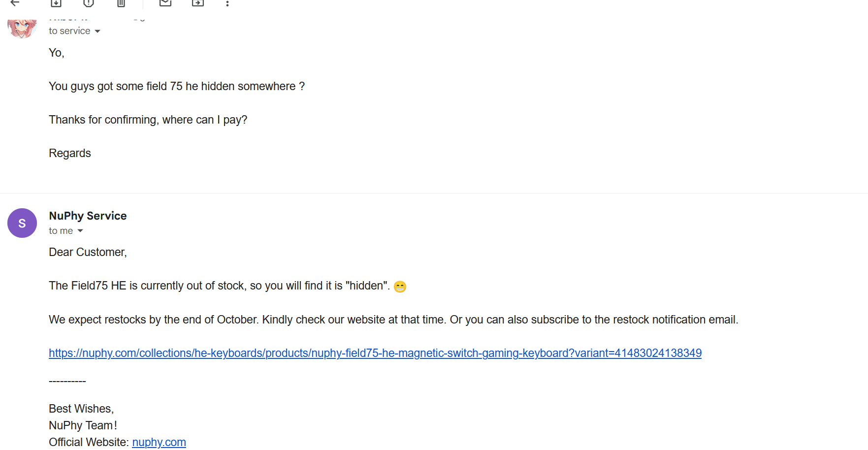Image resolution: width=868 pixels, height=450 pixels.
Task: Delete this conversation via trash icon
Action: pyautogui.click(x=121, y=3)
